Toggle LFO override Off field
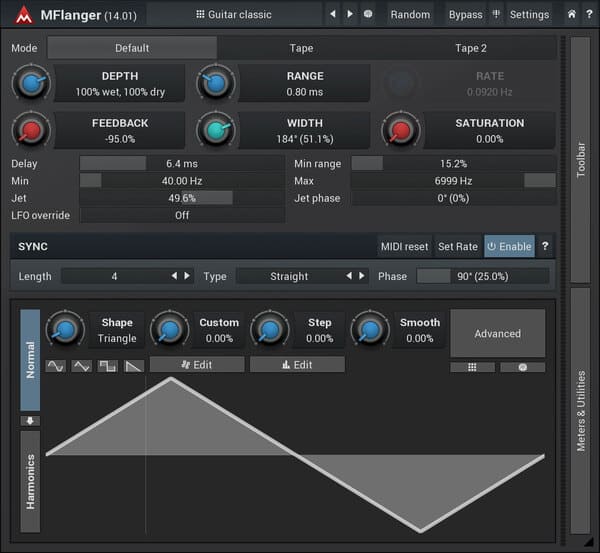Screen dimensions: 600x553 point(182,215)
